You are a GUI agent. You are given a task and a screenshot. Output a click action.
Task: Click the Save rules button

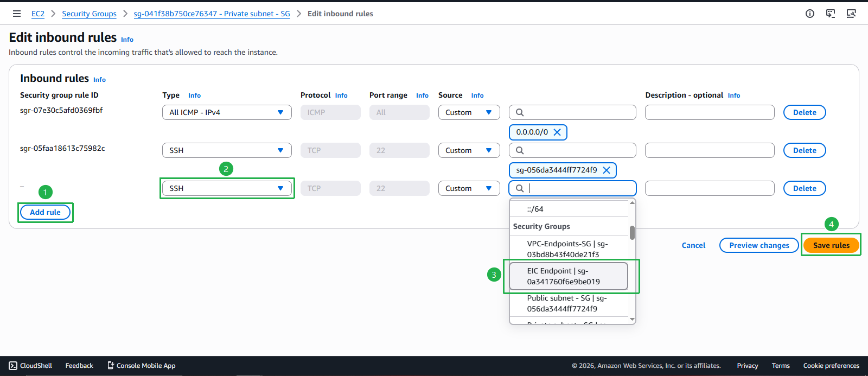(831, 245)
